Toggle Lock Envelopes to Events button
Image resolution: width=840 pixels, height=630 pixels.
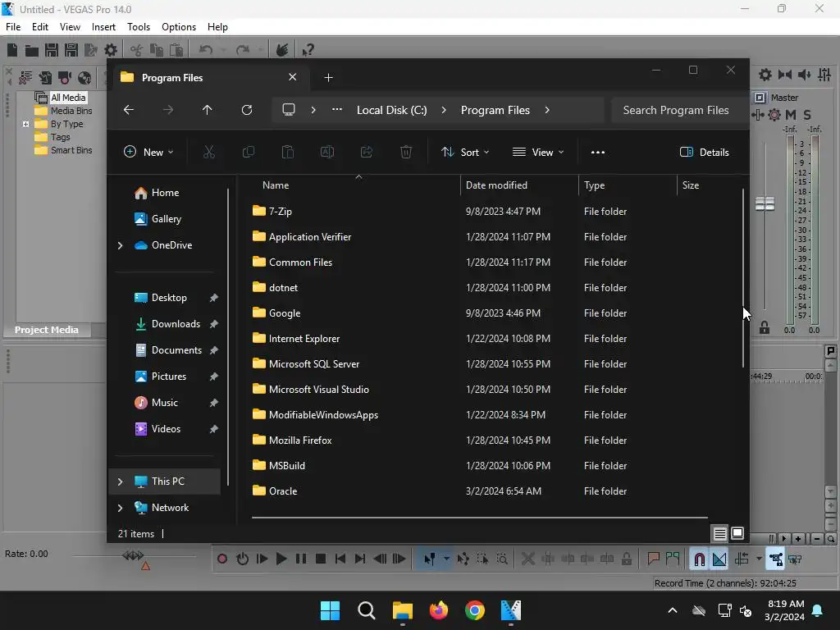point(776,559)
